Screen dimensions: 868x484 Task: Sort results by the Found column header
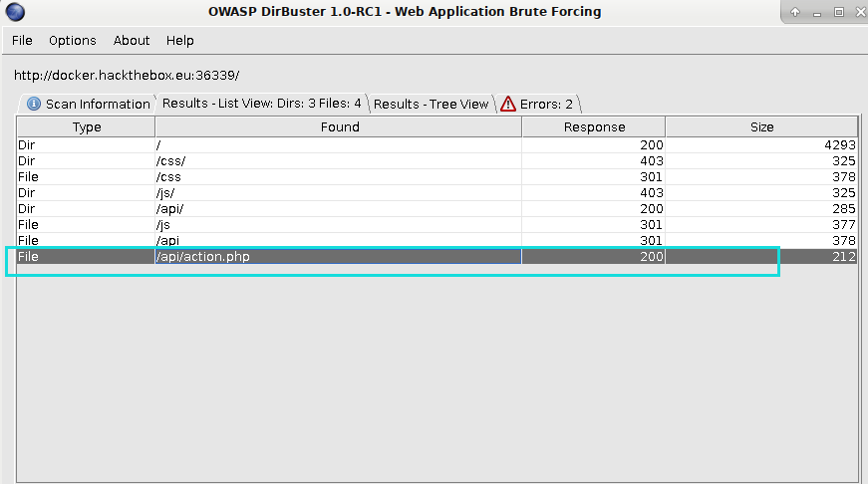tap(339, 127)
